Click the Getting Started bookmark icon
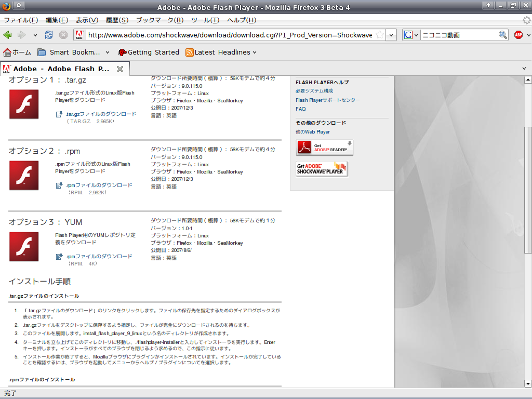532x399 pixels. pos(123,52)
